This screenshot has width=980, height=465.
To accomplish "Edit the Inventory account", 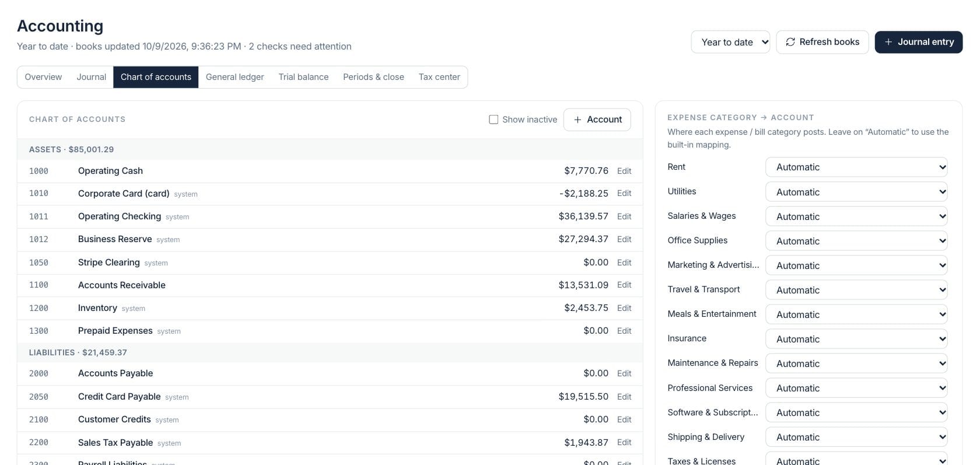I will pos(624,308).
